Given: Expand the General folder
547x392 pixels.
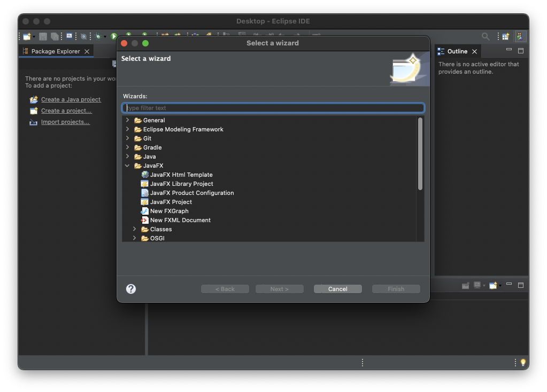Looking at the screenshot, I should [127, 120].
